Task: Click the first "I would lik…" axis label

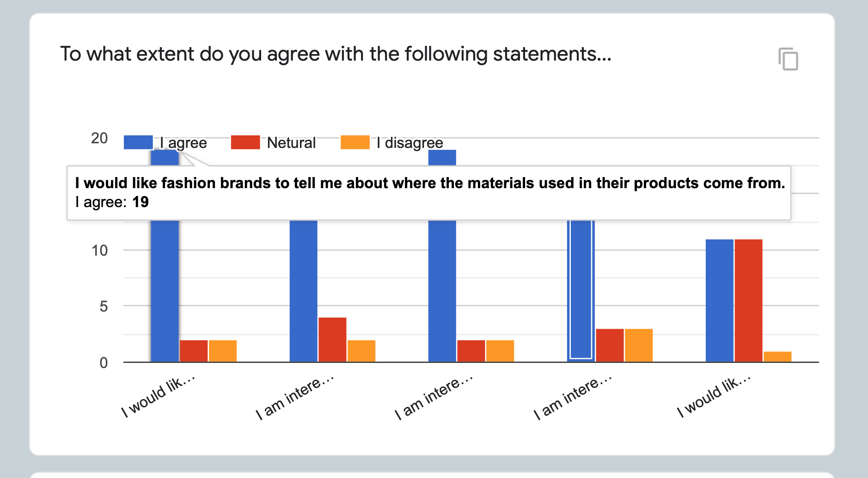Action: click(x=158, y=396)
